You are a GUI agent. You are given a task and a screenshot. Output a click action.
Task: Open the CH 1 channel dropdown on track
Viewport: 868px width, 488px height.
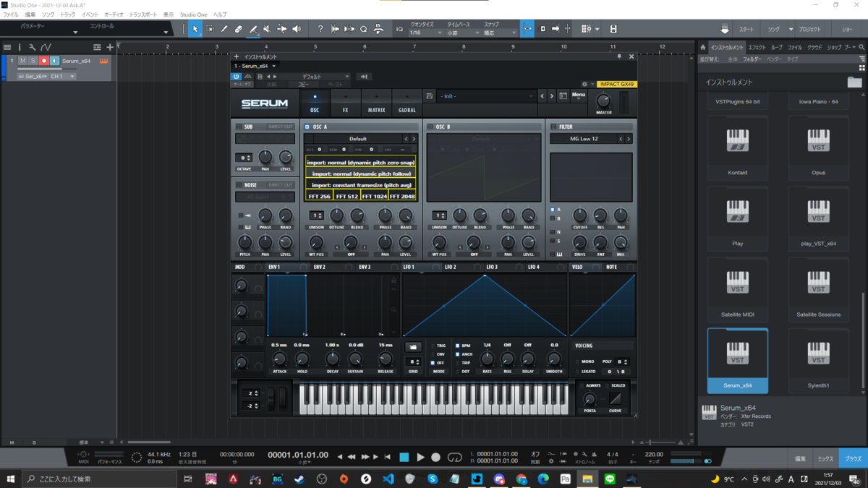pos(62,76)
